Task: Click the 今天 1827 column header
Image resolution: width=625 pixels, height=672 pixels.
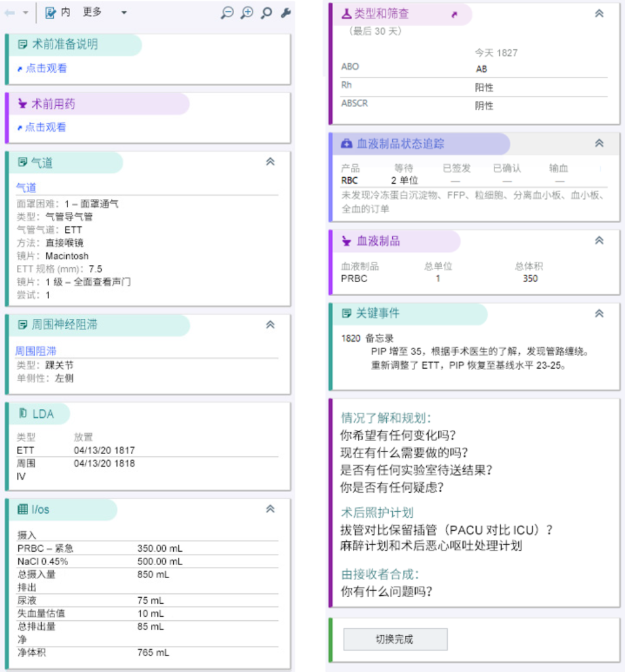Action: pos(496,53)
